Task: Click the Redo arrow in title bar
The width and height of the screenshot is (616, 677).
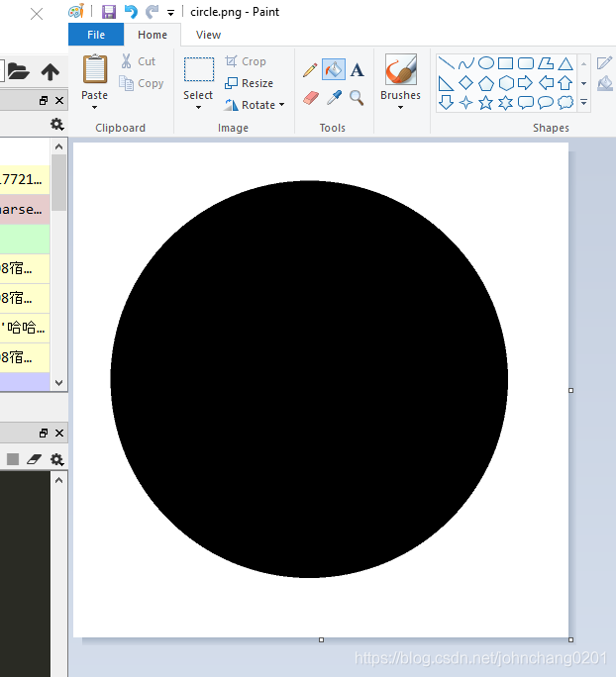Action: 152,12
